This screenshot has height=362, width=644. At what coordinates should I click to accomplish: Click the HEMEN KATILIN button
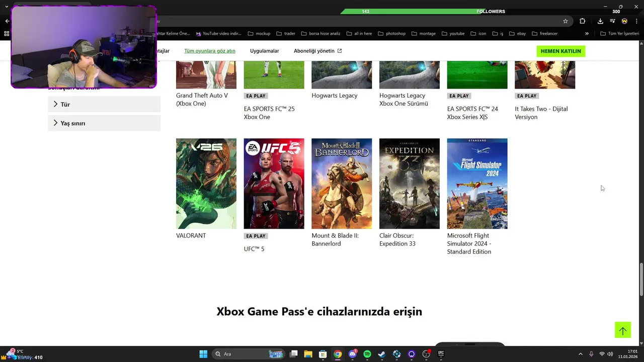tap(561, 51)
